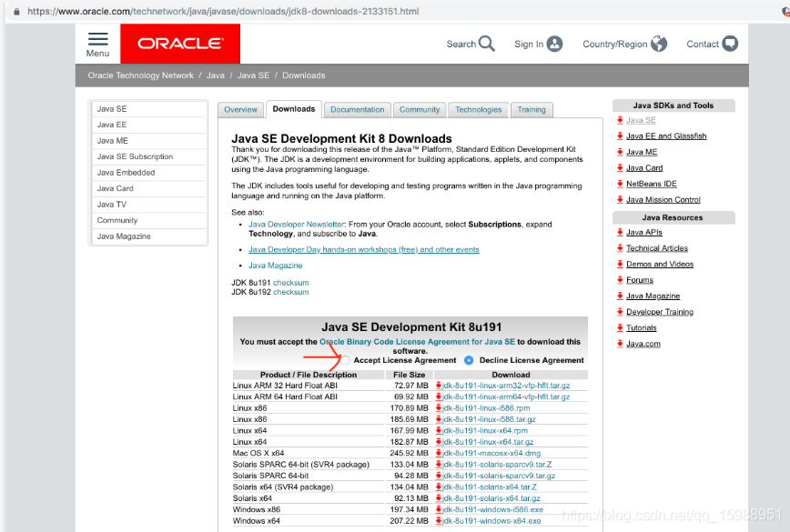The image size is (790, 532).
Task: Open Java Developer Newsletter link
Action: tap(297, 225)
